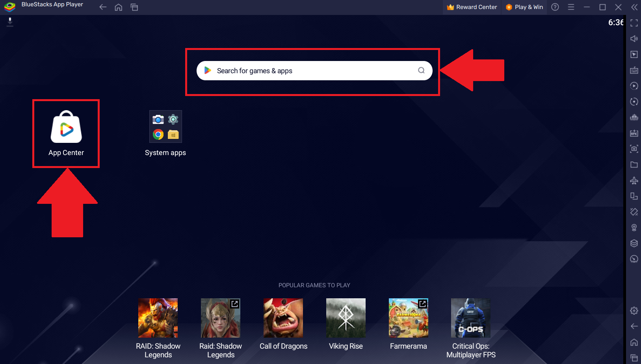Open the Media Manager folder icon
Image resolution: width=641 pixels, height=364 pixels.
coord(634,164)
